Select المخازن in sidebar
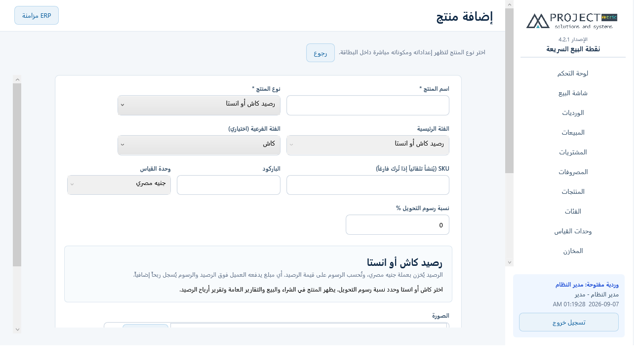 click(x=573, y=251)
